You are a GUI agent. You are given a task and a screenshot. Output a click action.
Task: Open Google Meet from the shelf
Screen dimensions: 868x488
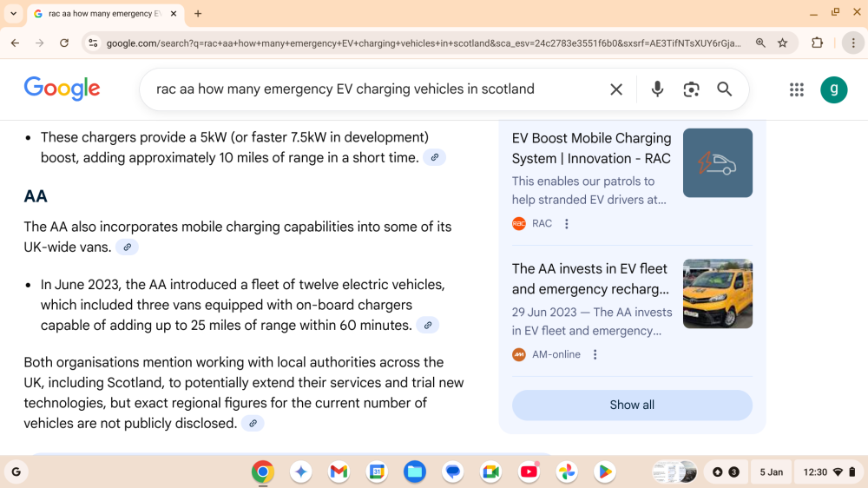(x=491, y=472)
